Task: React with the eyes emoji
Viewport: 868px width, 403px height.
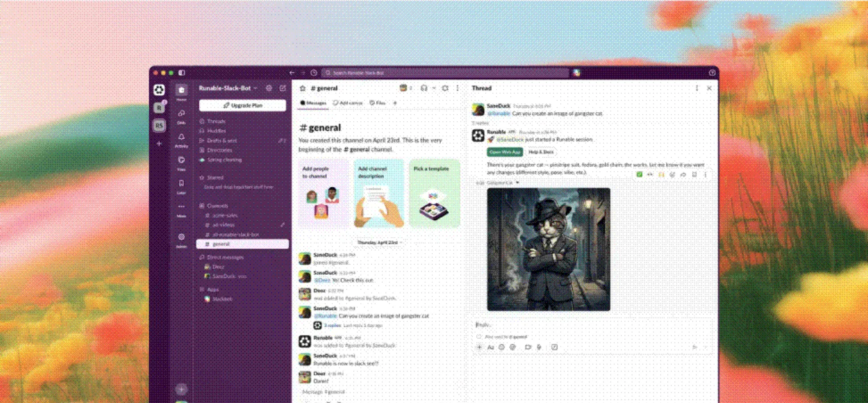Action: pos(650,174)
